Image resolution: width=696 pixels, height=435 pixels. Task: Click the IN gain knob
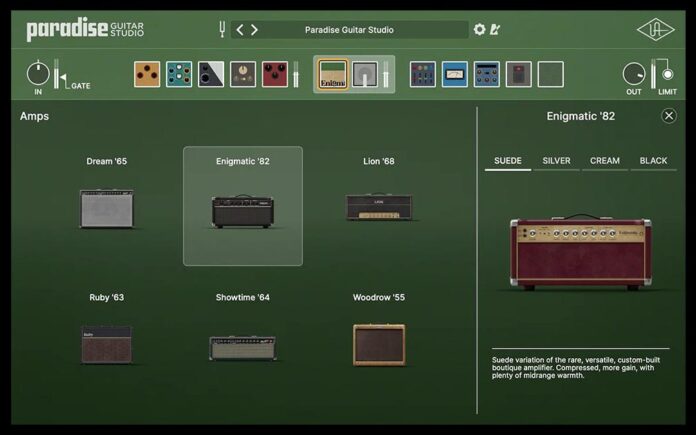(38, 73)
